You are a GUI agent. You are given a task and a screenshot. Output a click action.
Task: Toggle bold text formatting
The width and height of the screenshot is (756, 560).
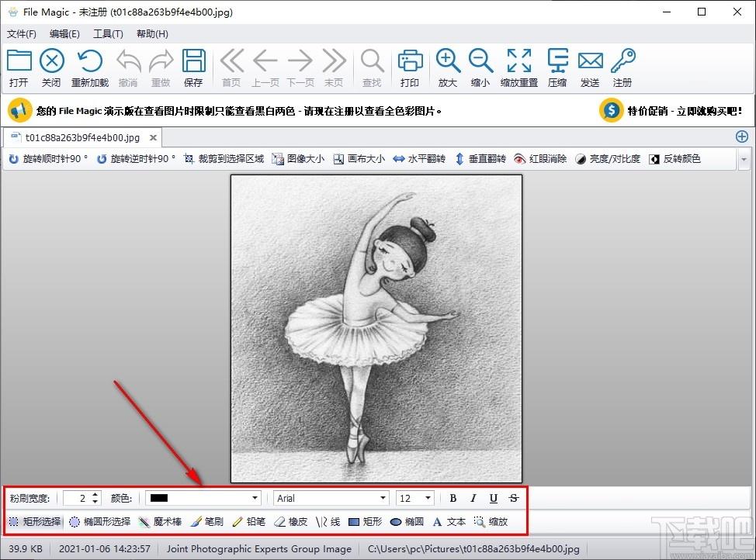pyautogui.click(x=453, y=498)
